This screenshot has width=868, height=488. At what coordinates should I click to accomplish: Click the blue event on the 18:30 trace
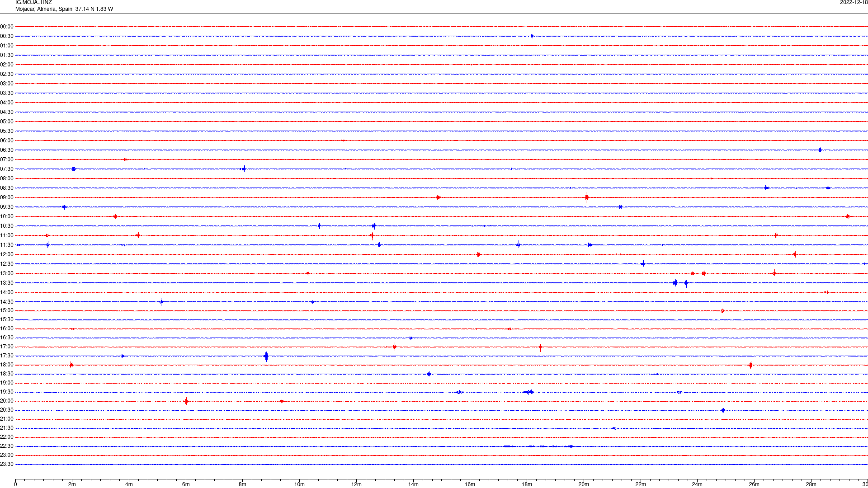[429, 374]
